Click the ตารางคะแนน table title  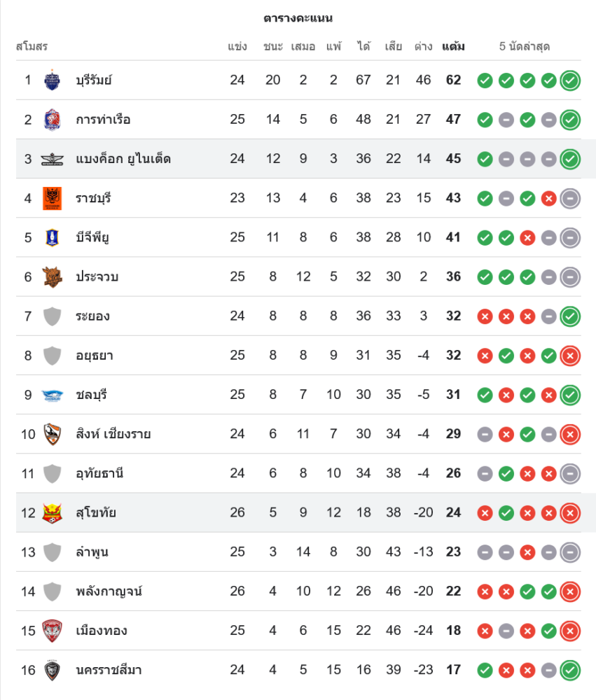[x=298, y=18]
